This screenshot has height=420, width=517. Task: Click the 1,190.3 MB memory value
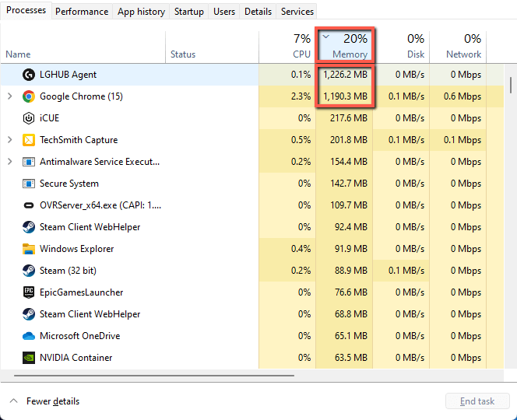point(345,96)
